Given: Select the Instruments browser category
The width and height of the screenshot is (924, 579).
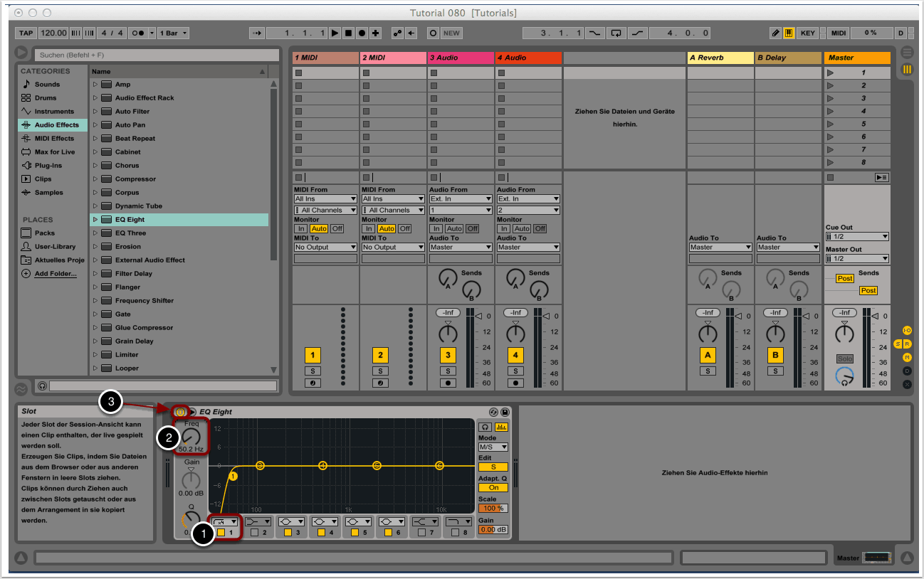Looking at the screenshot, I should 54,112.
